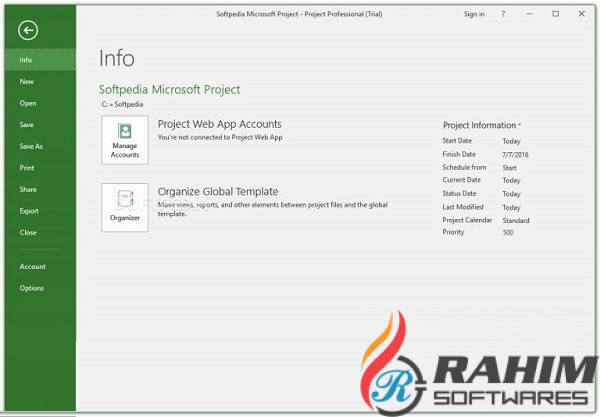The width and height of the screenshot is (600, 417).
Task: Click the Softpedia Microsoft Project title
Action: [x=170, y=90]
